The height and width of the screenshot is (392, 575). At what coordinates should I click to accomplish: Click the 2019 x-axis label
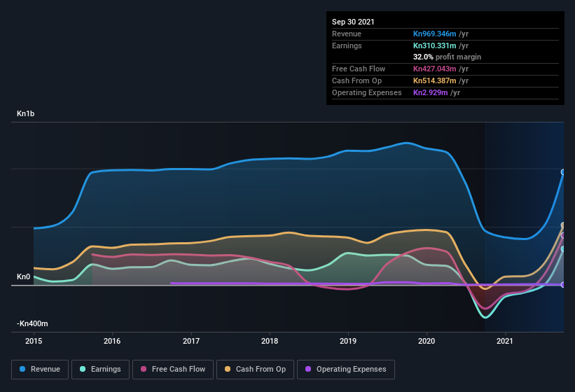(x=348, y=341)
